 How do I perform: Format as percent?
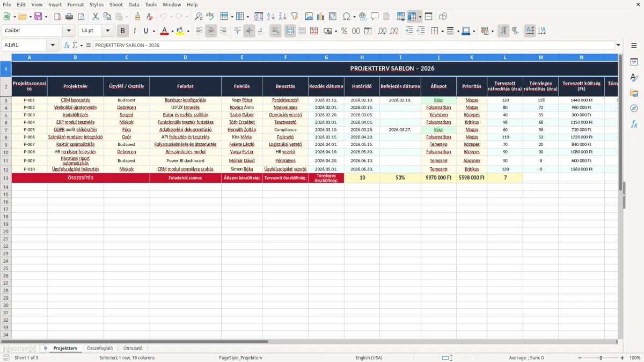point(344,31)
